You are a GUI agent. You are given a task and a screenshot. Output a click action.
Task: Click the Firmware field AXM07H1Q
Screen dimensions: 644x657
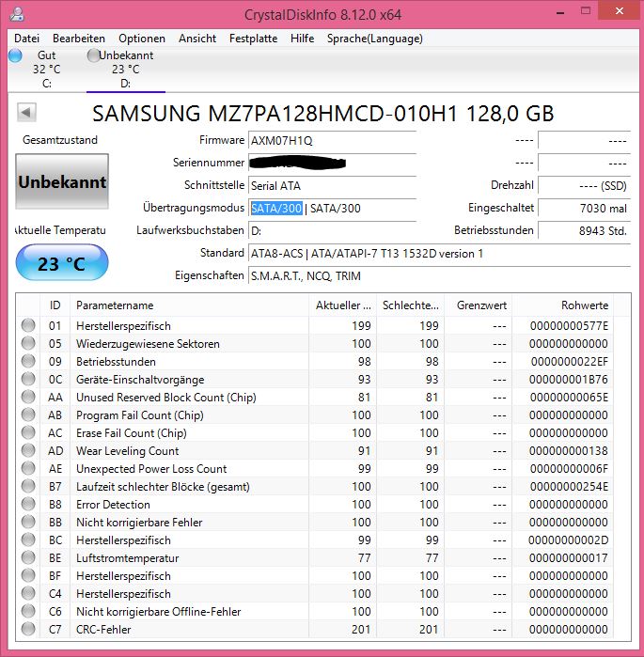(332, 140)
